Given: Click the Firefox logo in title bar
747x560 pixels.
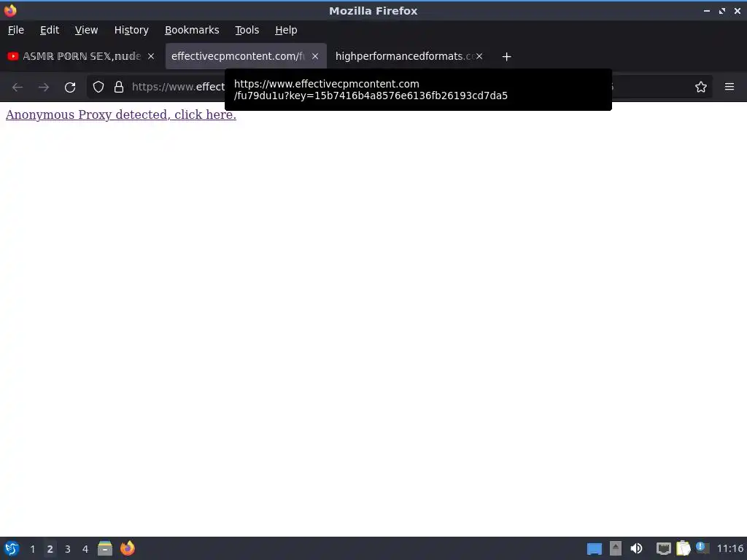Looking at the screenshot, I should pos(10,10).
